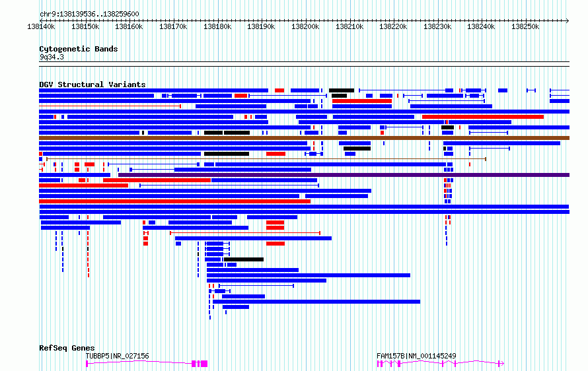The height and width of the screenshot is (371, 588).
Task: Click the 138180k ruler tick label
Action: coord(217,26)
